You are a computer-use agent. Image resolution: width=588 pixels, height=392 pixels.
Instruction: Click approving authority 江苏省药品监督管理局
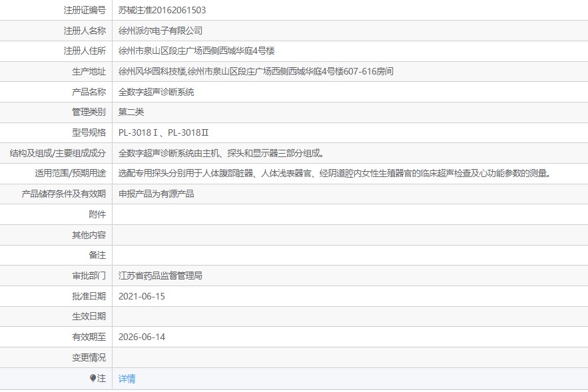[x=160, y=276]
